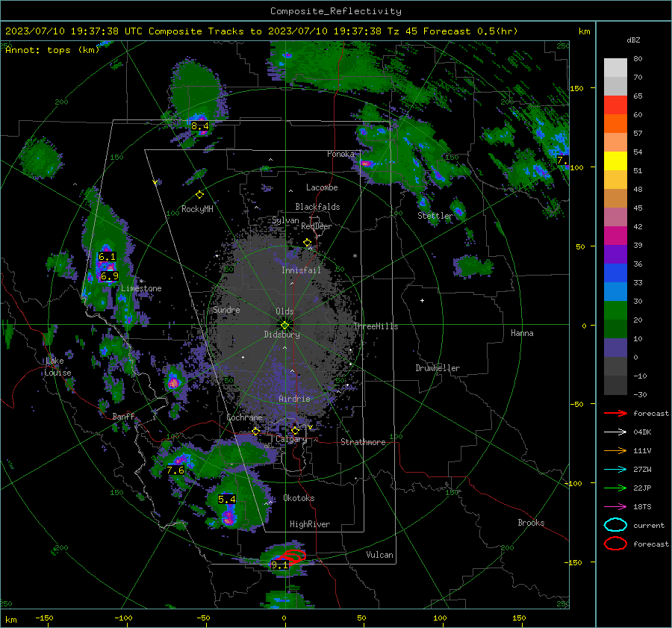Click the bright green swatch in the dBZ legend

click(615, 311)
